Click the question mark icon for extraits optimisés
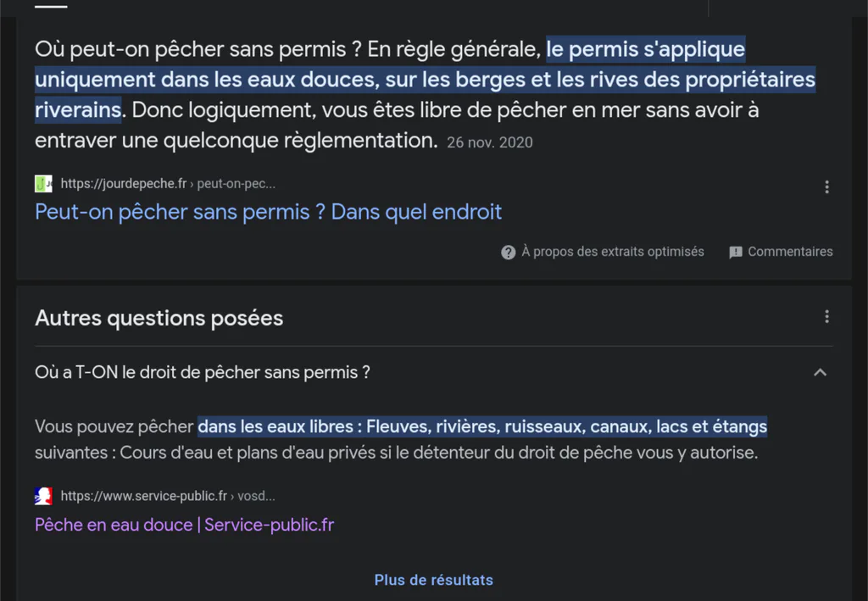868x601 pixels. [509, 253]
